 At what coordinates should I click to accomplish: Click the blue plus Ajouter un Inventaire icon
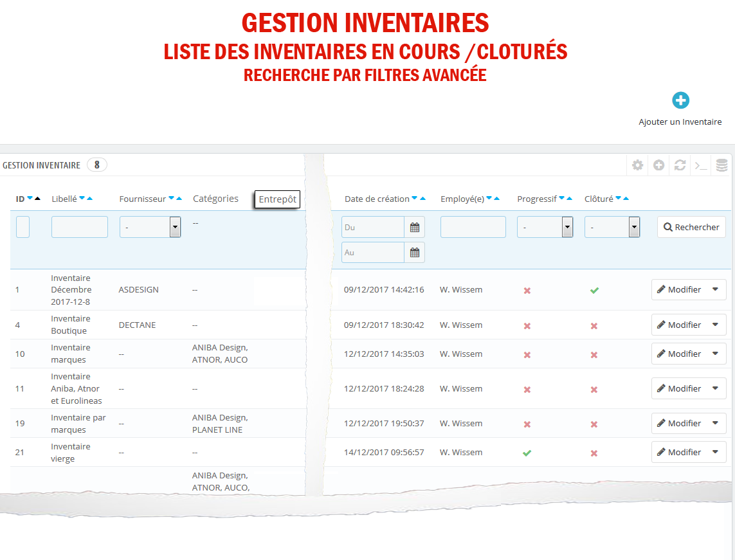click(680, 101)
